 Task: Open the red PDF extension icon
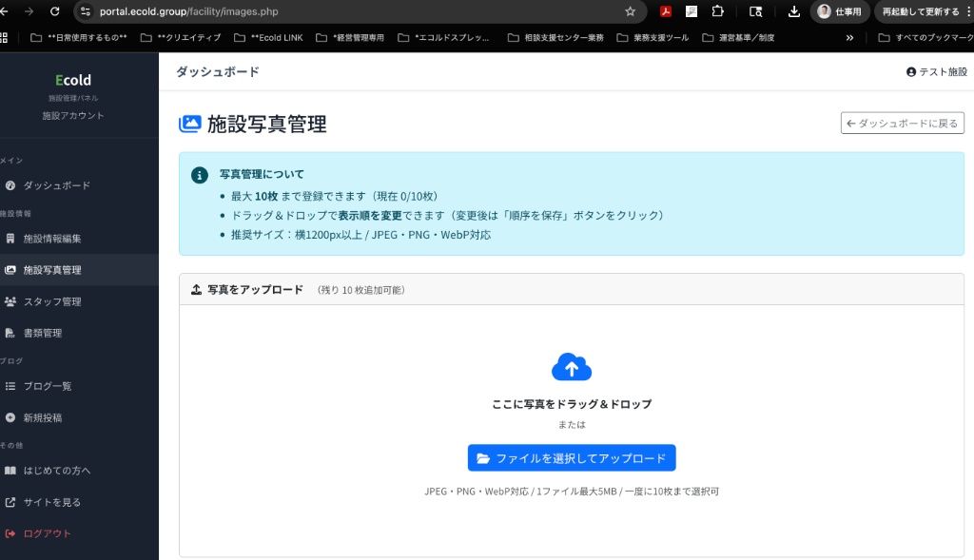pos(665,11)
